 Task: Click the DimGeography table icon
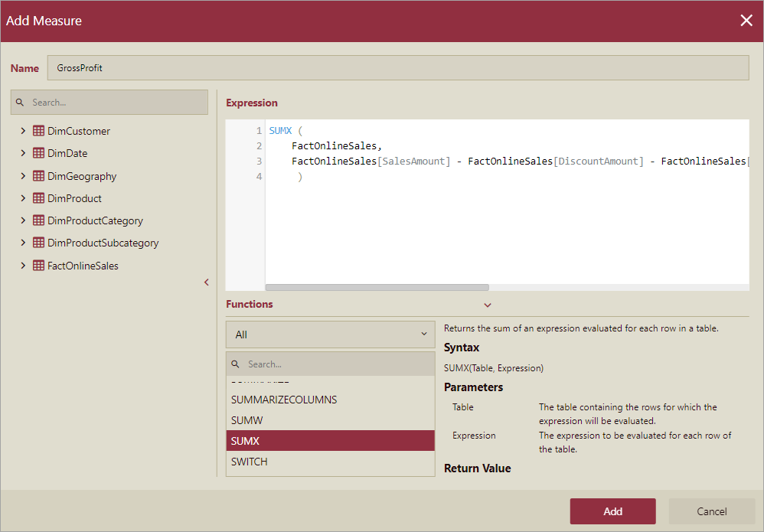[x=38, y=176]
